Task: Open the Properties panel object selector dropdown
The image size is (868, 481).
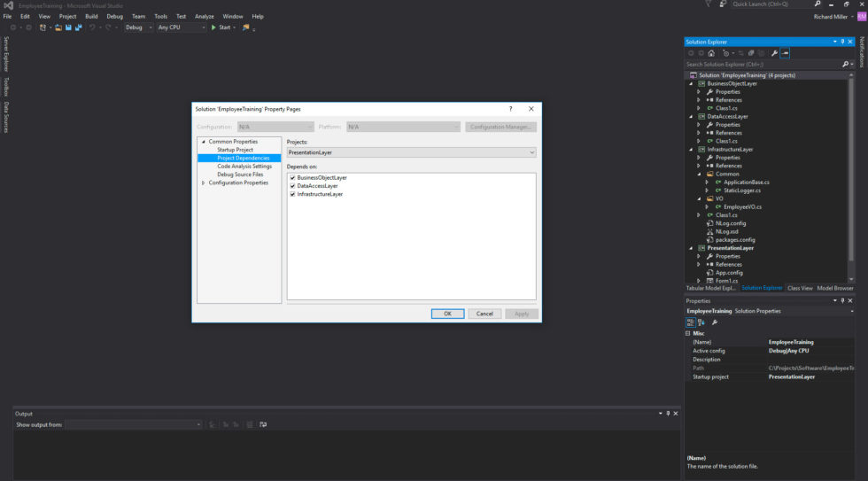Action: coord(852,311)
